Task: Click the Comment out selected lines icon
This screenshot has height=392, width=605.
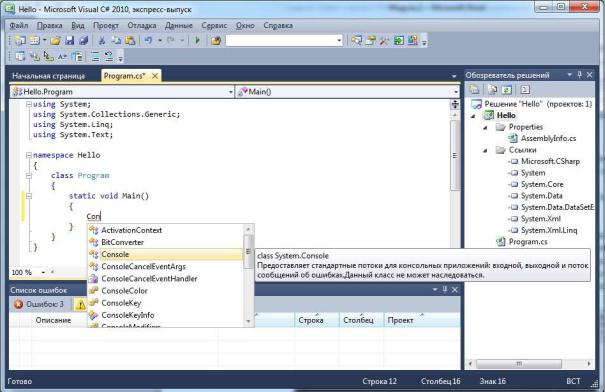Action: [x=95, y=56]
